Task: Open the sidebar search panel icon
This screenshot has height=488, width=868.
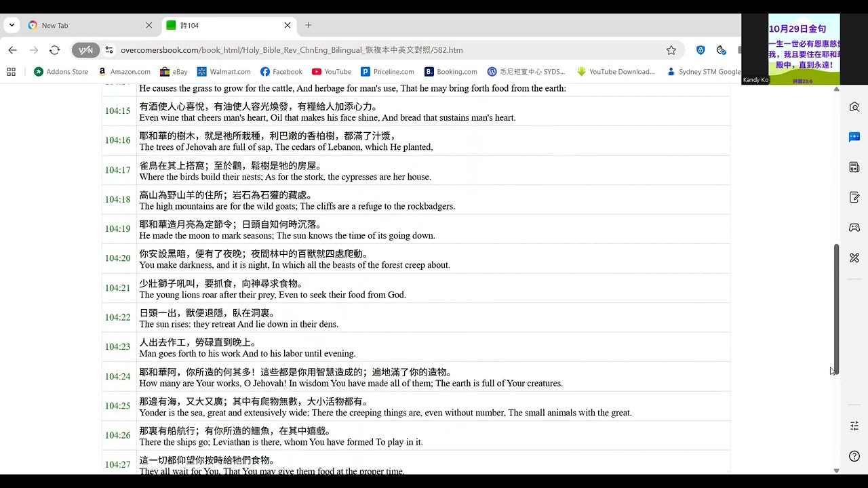Action: pos(854,107)
